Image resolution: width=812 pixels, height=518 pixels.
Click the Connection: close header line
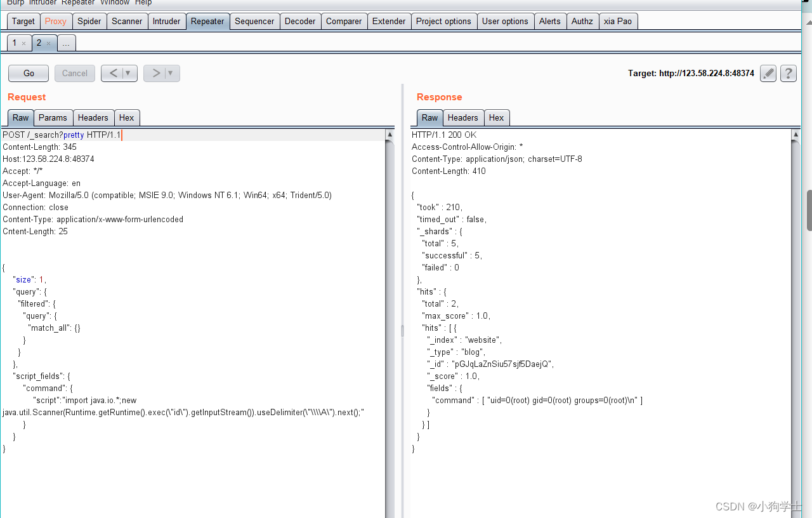coord(36,208)
